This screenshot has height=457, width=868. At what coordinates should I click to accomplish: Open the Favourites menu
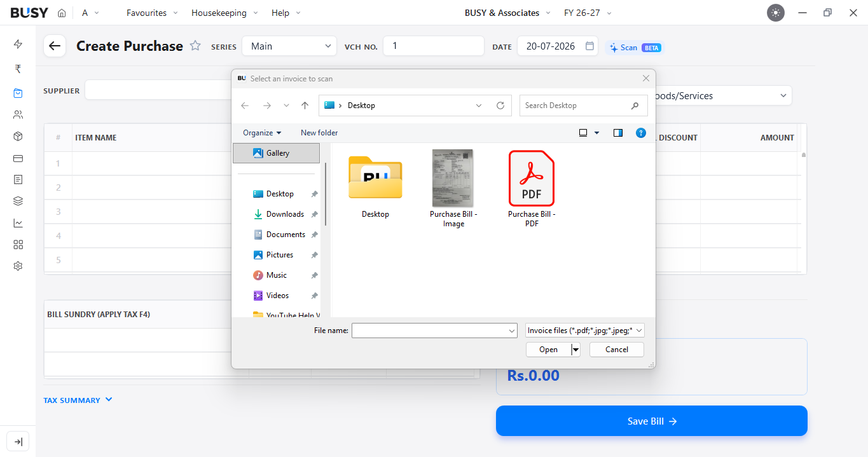click(152, 13)
